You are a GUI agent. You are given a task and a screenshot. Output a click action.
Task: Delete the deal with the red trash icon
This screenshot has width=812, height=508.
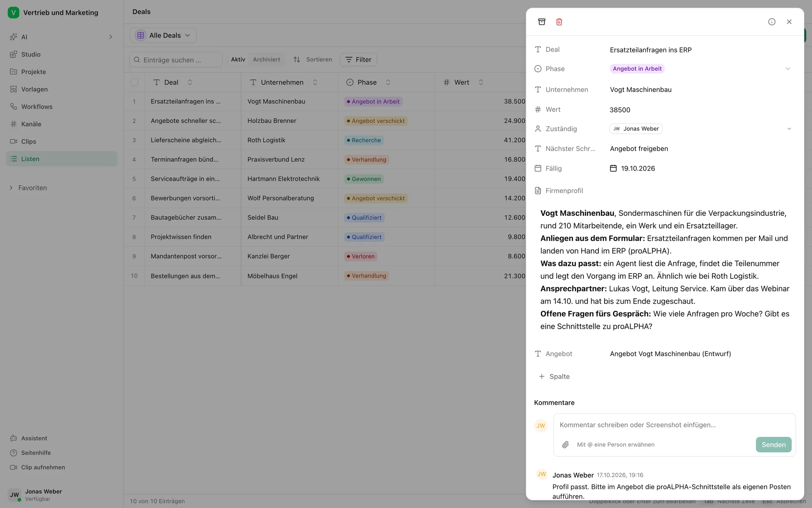click(559, 22)
